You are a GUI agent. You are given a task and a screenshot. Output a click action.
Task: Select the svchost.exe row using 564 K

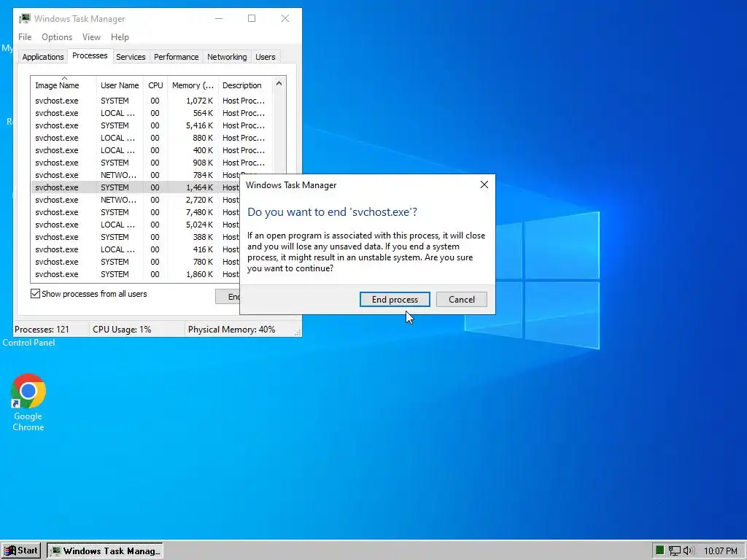point(152,113)
